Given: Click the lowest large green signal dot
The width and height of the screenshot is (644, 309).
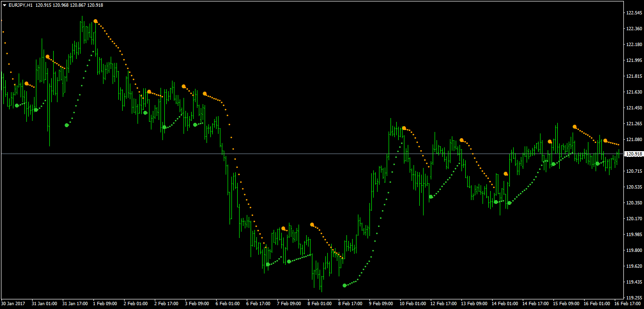Looking at the screenshot, I should tap(345, 285).
